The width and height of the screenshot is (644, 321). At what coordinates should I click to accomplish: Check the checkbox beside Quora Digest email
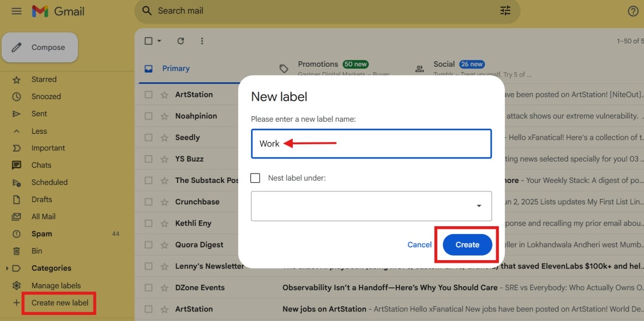148,244
